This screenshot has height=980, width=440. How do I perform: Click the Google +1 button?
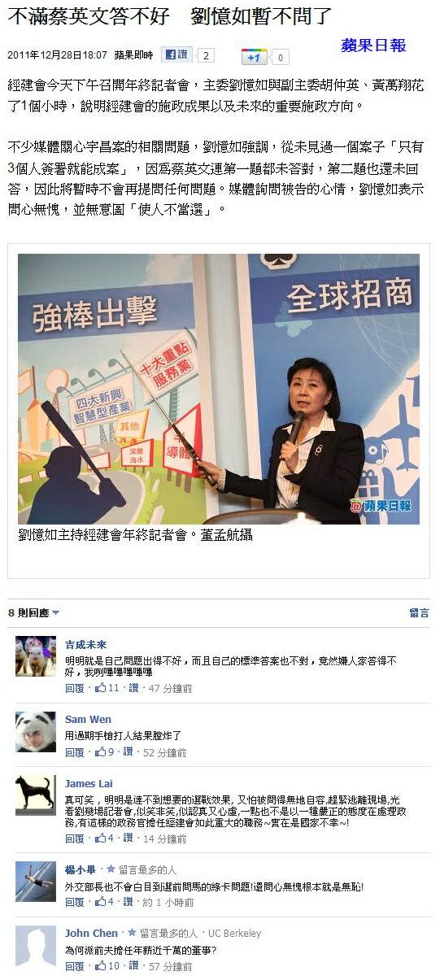point(255,57)
